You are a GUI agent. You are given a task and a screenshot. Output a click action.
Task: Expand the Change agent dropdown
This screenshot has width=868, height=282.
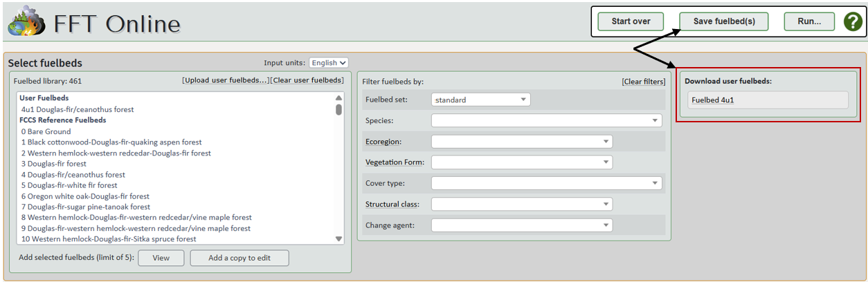(x=521, y=225)
